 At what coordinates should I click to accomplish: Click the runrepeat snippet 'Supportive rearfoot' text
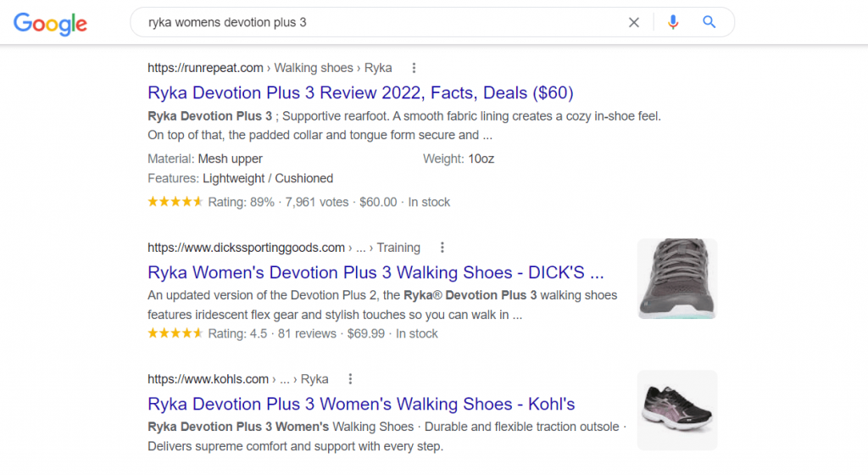(336, 116)
